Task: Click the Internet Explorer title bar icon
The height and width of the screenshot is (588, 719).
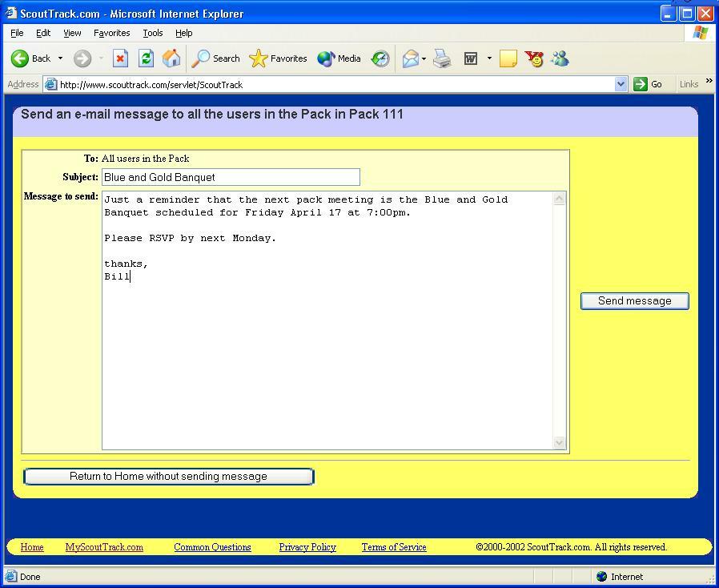Action: (11, 14)
